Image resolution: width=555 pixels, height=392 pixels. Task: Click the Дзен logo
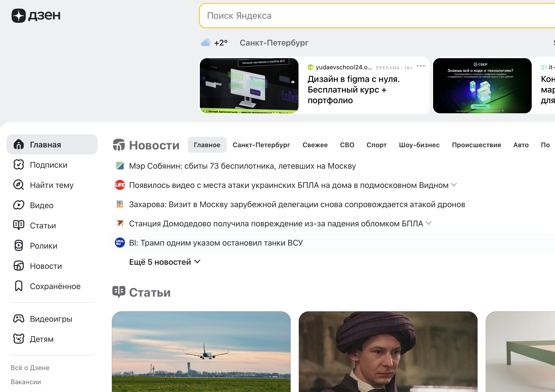point(36,15)
